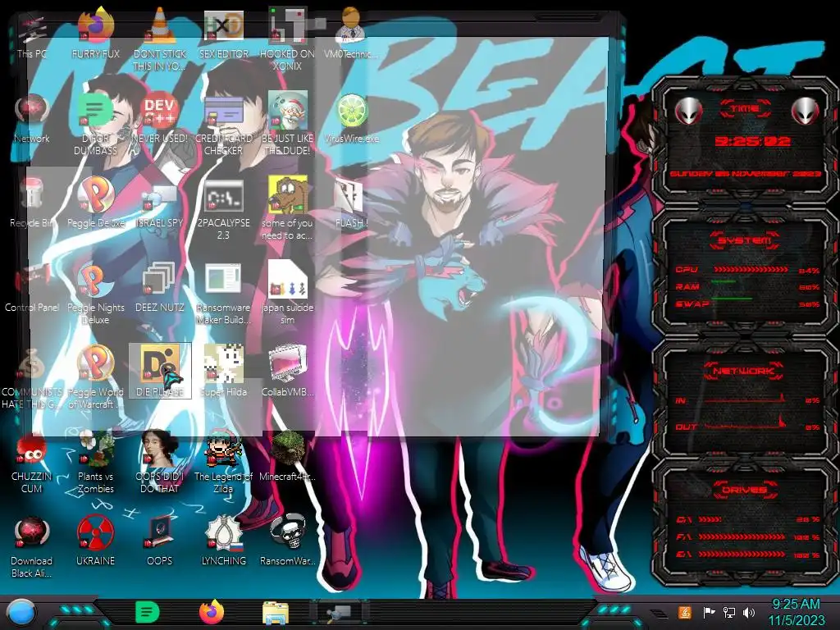The height and width of the screenshot is (630, 840).
Task: Launch Peggle Deluxe
Action: (95, 203)
